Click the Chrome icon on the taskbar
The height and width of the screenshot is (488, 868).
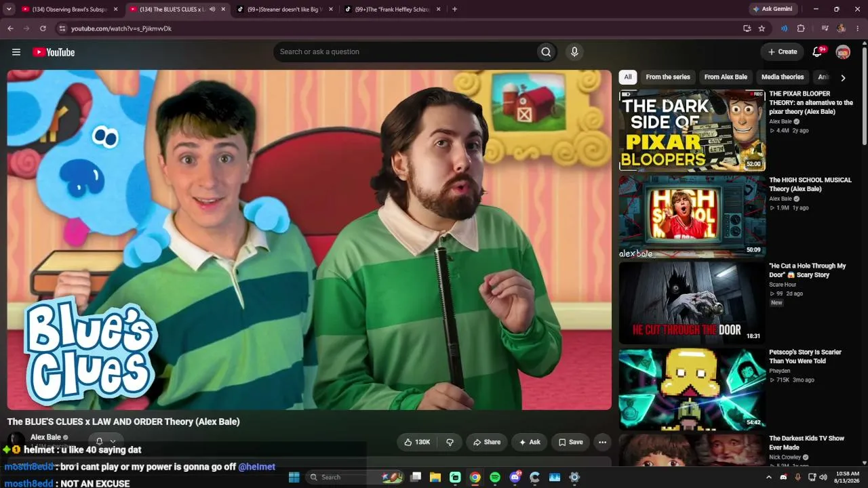click(475, 477)
